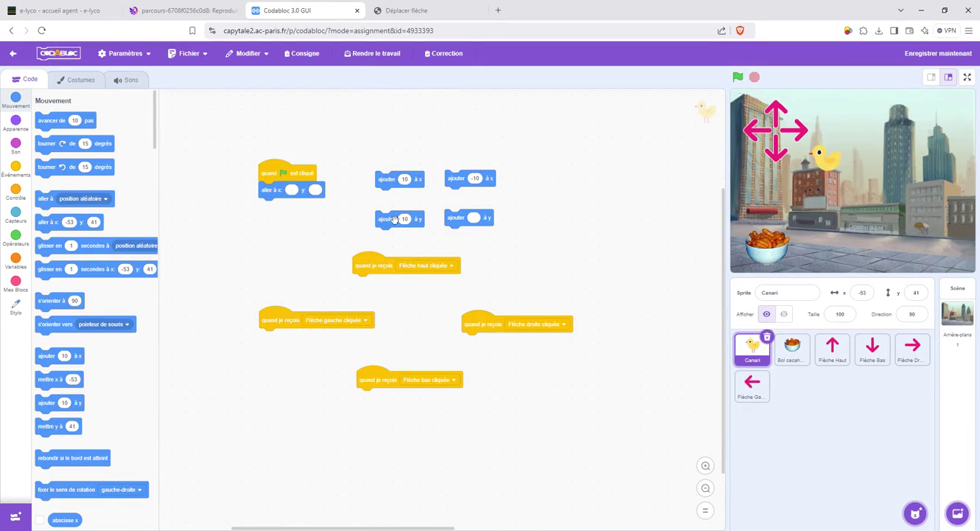This screenshot has width=980, height=531.
Task: Enter fullscreen stage mode
Action: [x=967, y=77]
